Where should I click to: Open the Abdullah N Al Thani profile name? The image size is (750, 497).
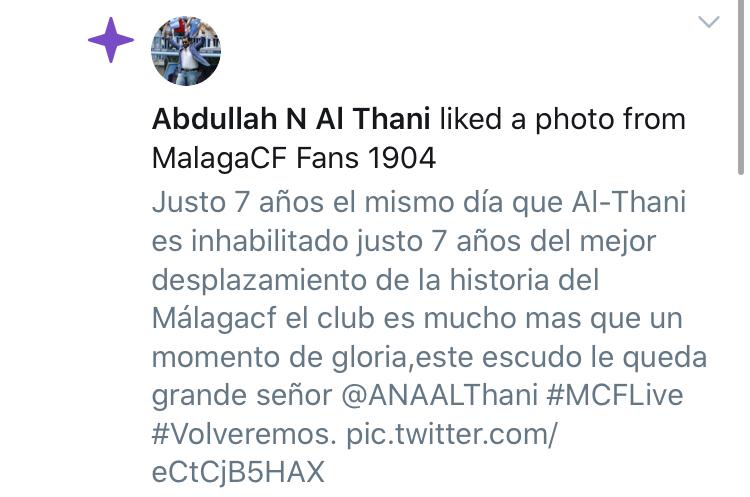tap(291, 119)
